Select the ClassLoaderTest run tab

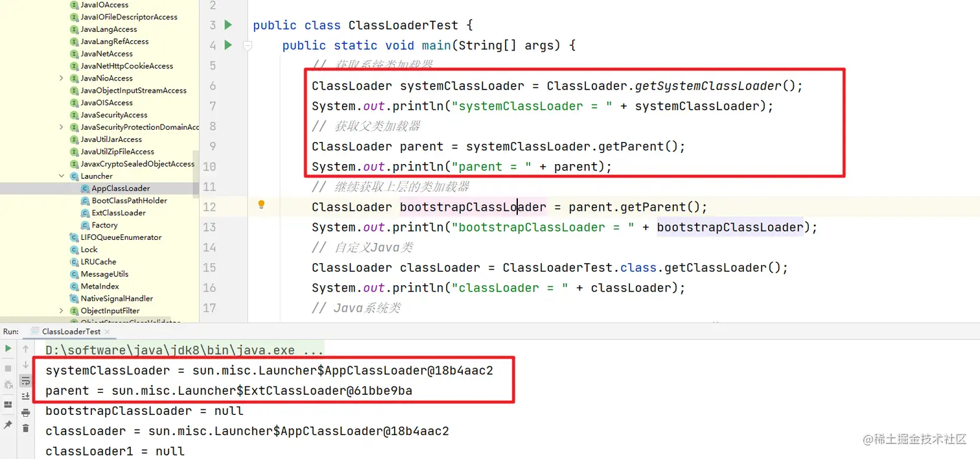click(x=71, y=331)
